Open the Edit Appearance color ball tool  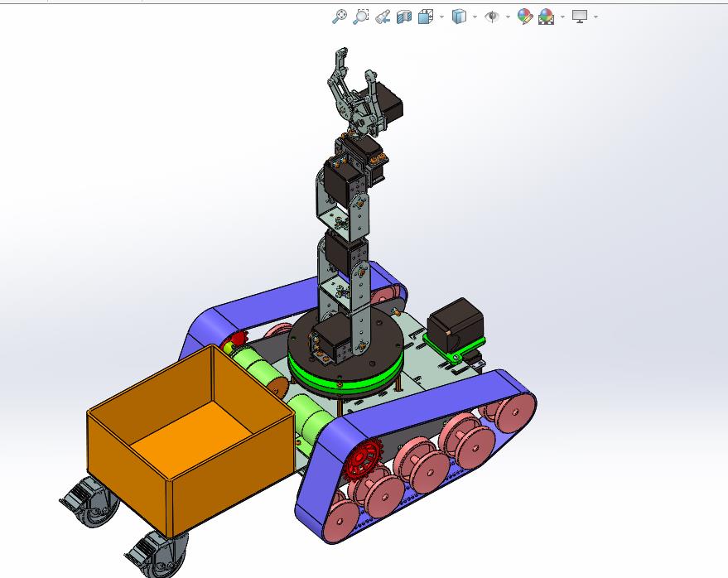[524, 17]
